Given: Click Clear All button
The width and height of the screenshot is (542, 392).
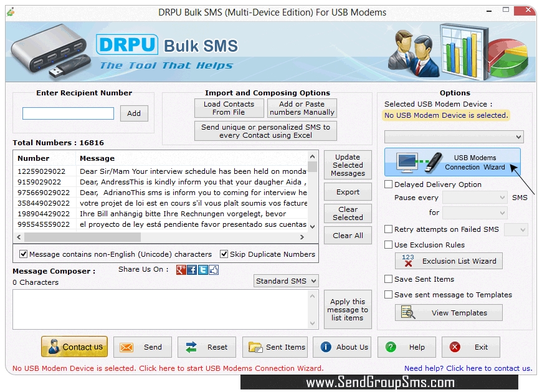Looking at the screenshot, I should pos(348,236).
